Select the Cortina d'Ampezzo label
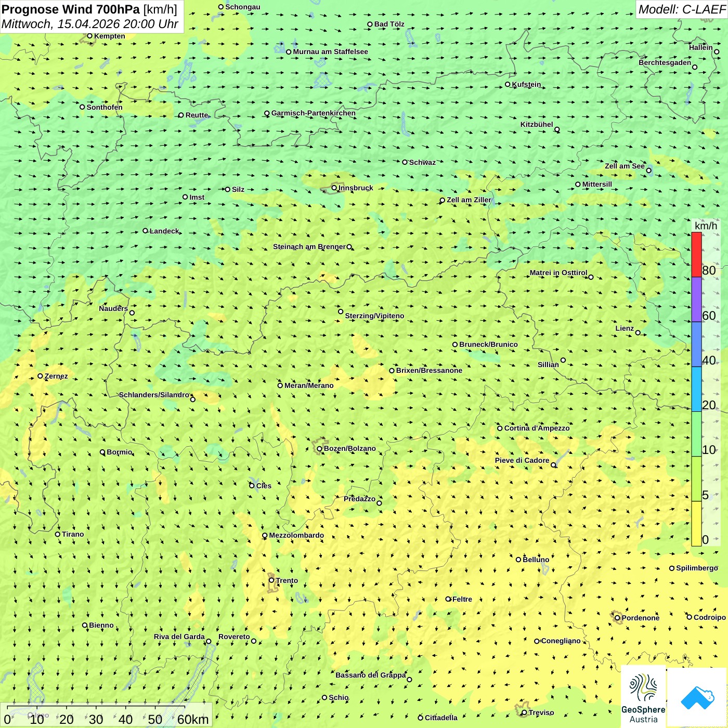The image size is (728, 728). coord(537,428)
